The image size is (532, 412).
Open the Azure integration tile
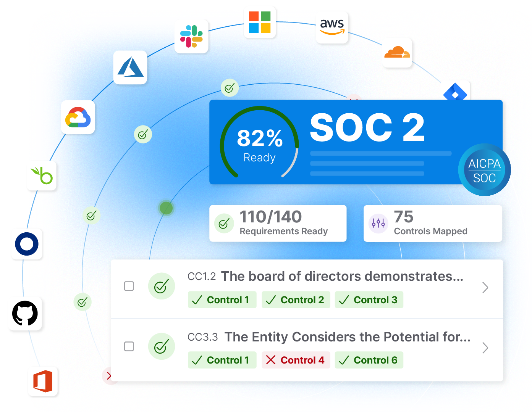point(130,68)
